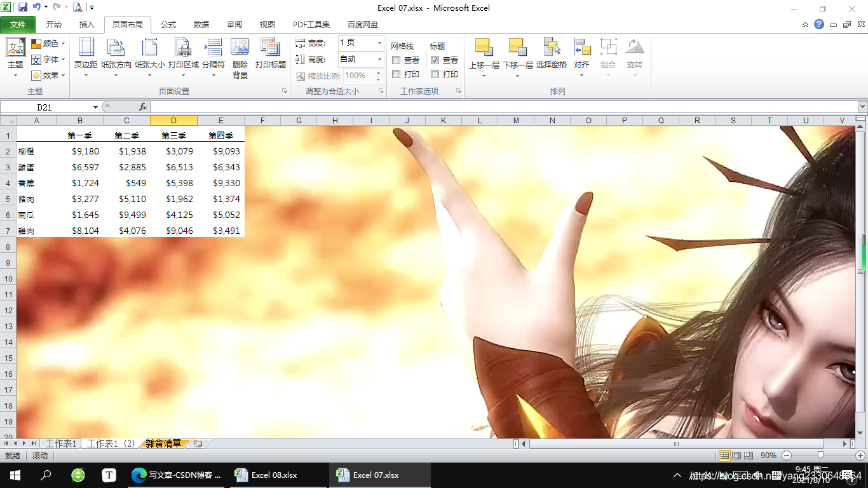Click Bring Forward (上移一层) icon
This screenshot has height=488, width=868.
tap(484, 48)
